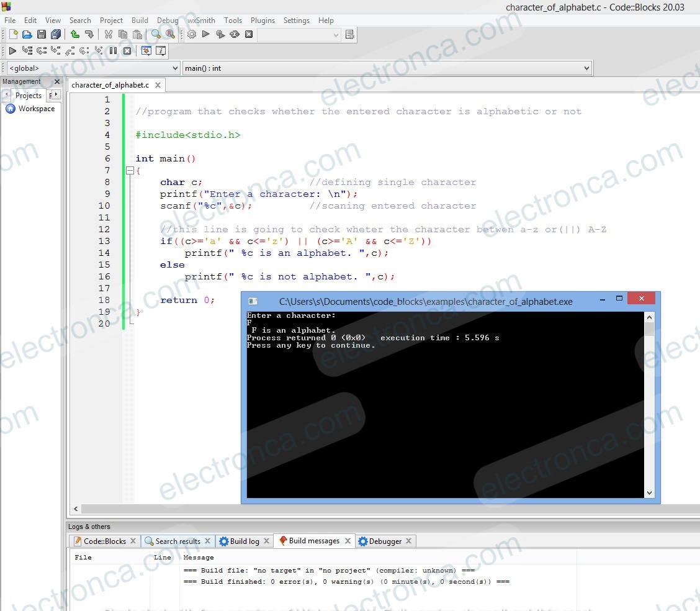This screenshot has width=700, height=611.
Task: Click the console window's vertical scrollbar
Action: pos(649,404)
